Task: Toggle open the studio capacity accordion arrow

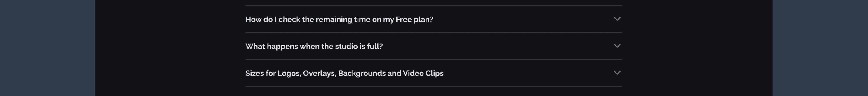Action: pyautogui.click(x=617, y=46)
